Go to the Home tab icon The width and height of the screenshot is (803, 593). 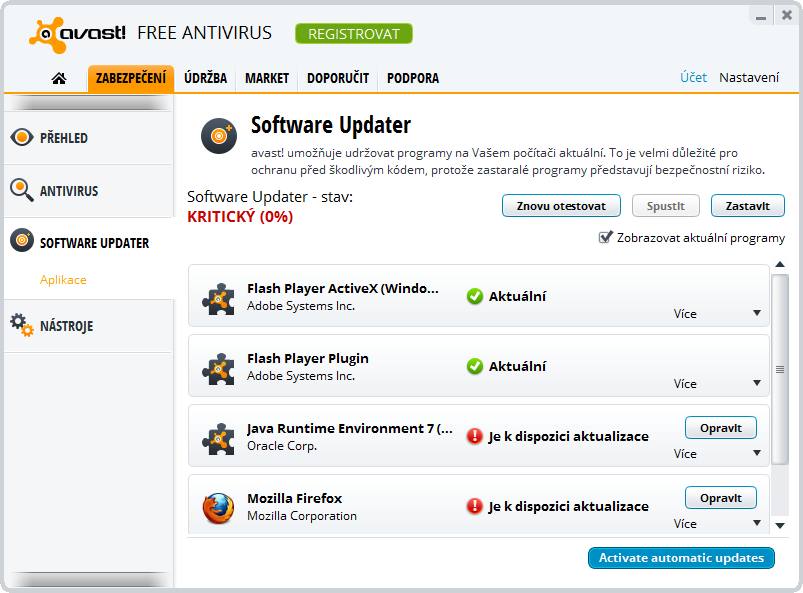point(59,78)
